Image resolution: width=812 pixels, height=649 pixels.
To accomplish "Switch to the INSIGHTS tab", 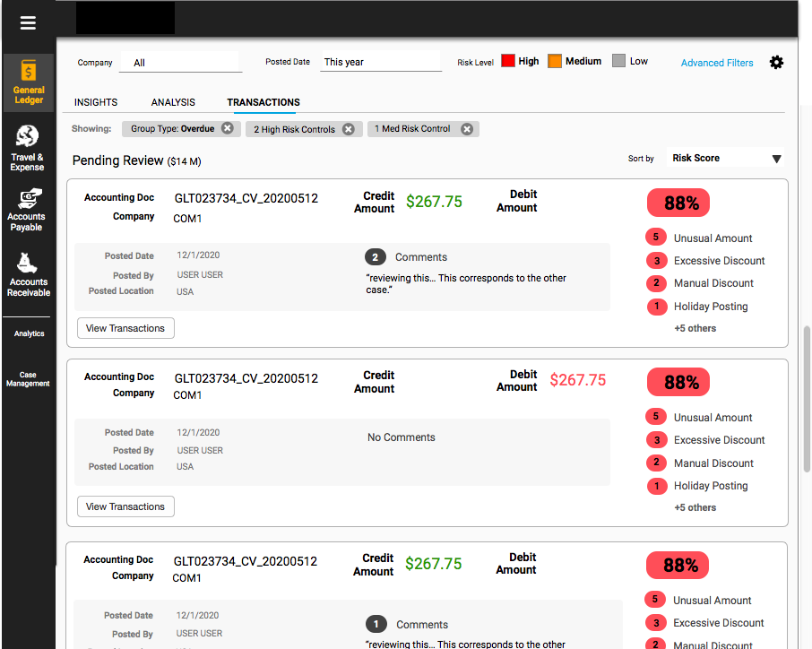I will tap(96, 102).
